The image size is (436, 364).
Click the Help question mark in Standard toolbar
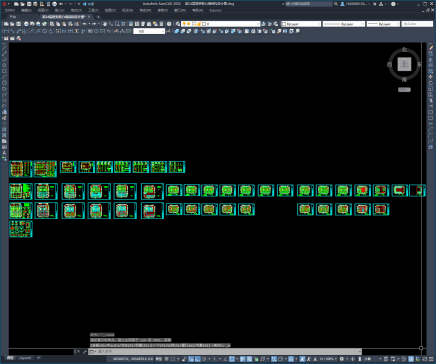point(169,24)
